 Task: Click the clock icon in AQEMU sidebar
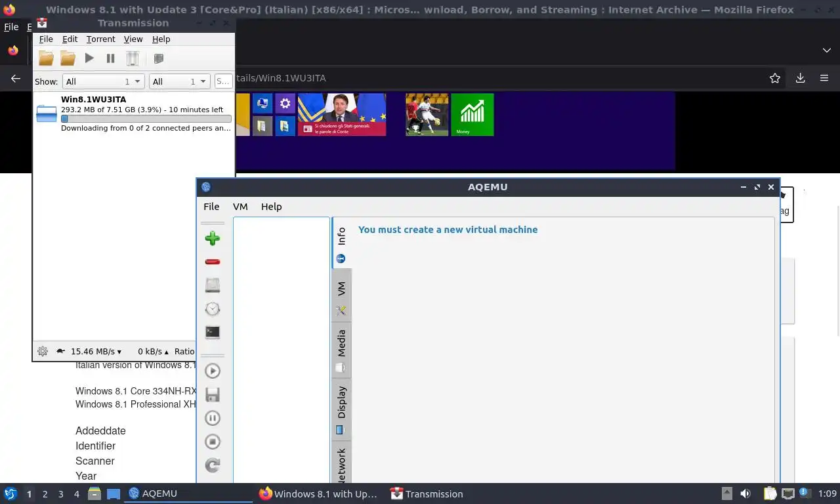coord(212,308)
